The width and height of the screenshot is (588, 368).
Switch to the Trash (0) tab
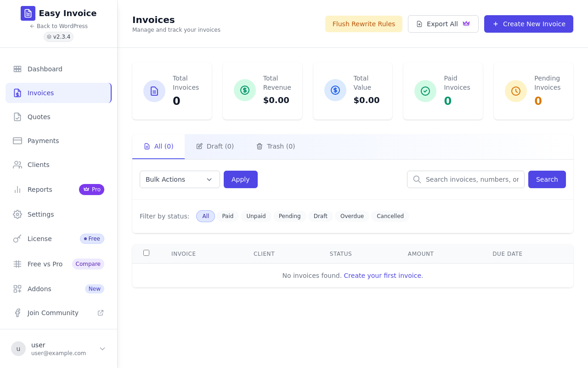click(x=276, y=146)
